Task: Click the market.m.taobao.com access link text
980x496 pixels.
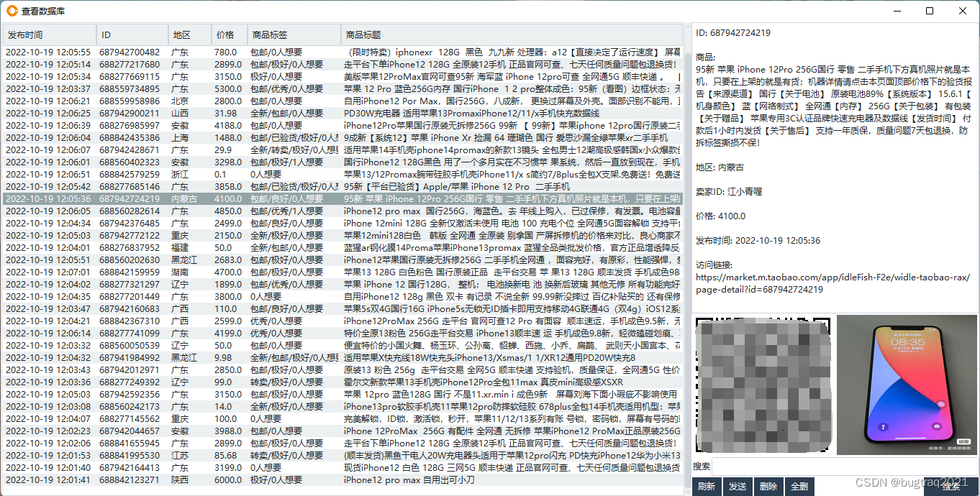Action: coord(832,283)
